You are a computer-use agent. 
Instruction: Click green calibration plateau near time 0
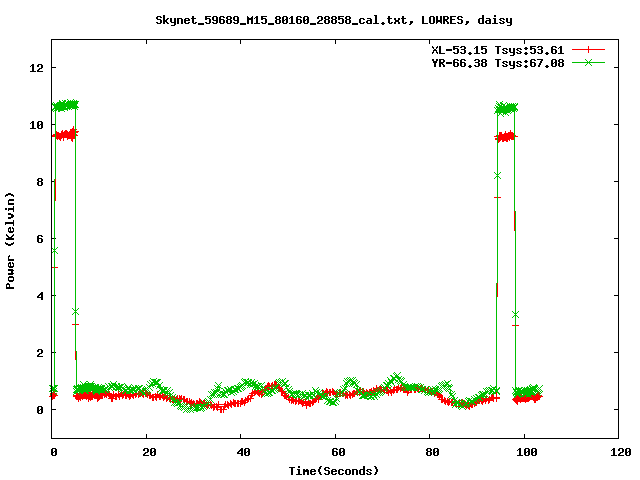(65, 105)
